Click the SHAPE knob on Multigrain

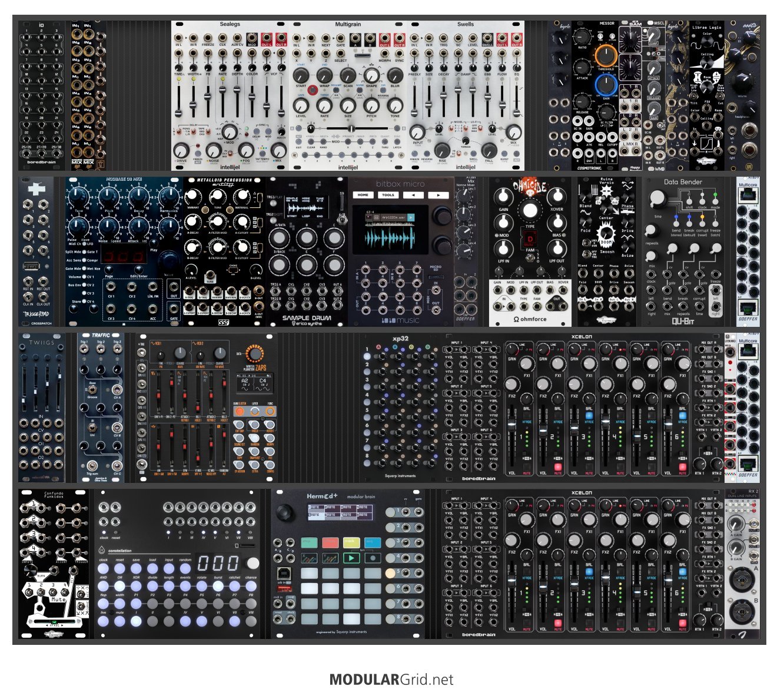coord(371,75)
